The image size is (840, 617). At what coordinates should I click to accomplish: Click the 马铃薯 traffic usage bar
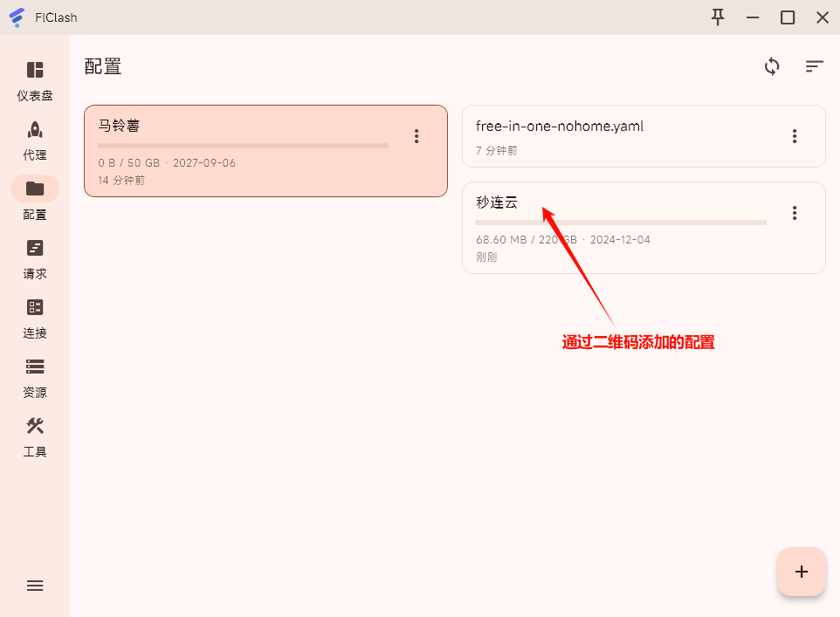point(243,146)
